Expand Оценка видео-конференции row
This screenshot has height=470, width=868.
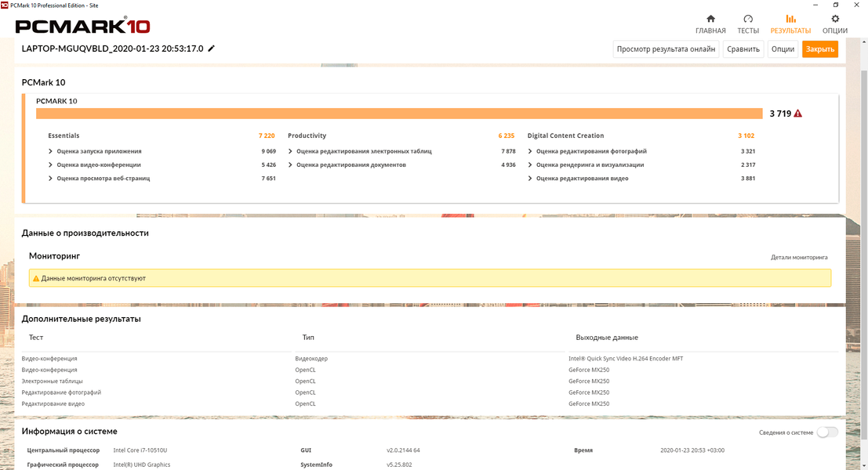[50, 164]
